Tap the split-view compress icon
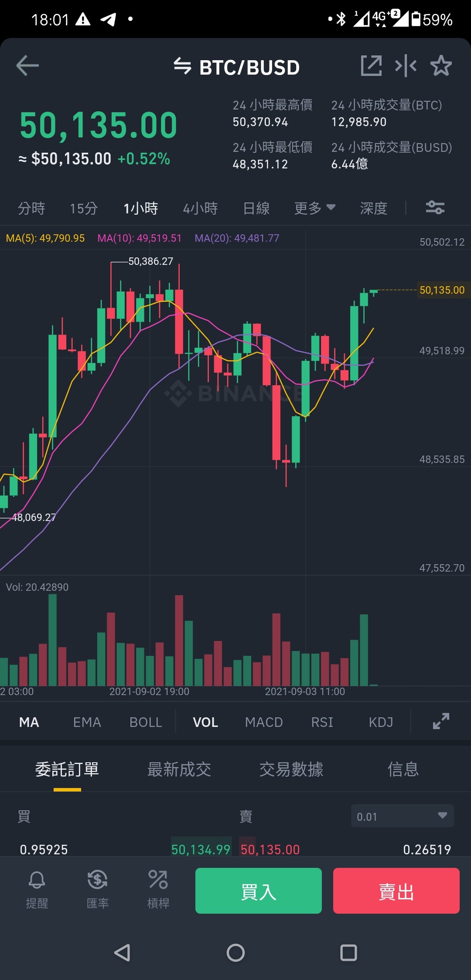The image size is (471, 980). click(406, 66)
